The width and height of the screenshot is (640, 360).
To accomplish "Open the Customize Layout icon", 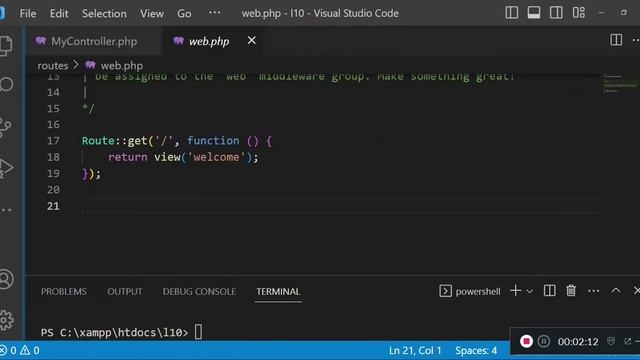I will 578,13.
